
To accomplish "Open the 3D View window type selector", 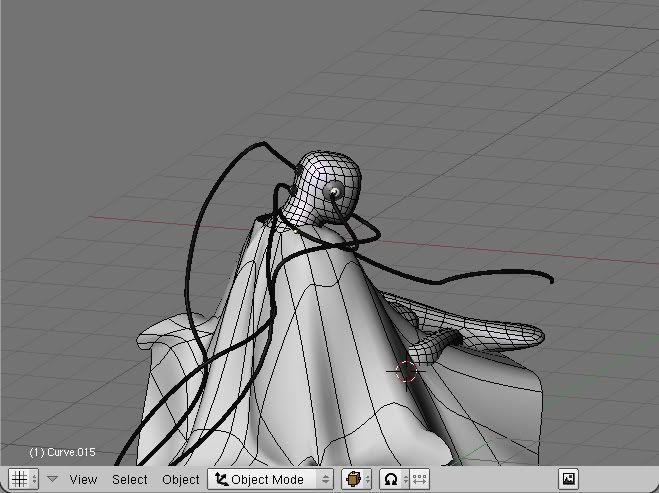I will (24, 479).
